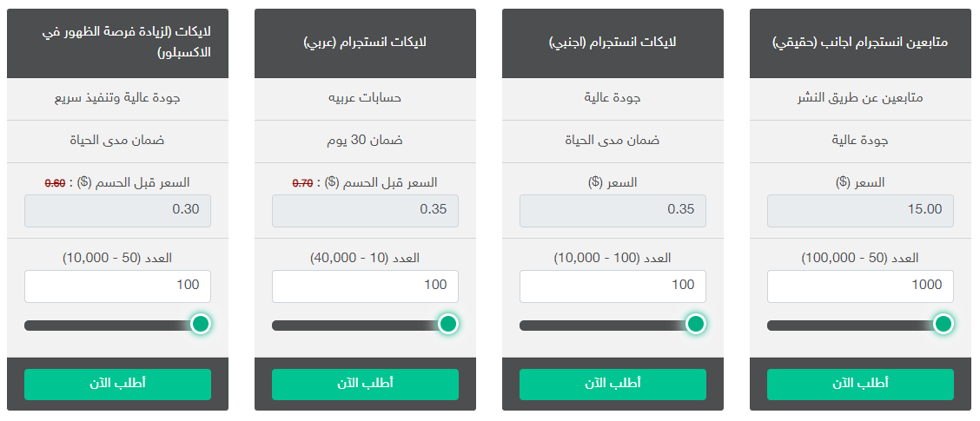Select quantity field with range 50 - 10,000
980x421 pixels.
117,286
